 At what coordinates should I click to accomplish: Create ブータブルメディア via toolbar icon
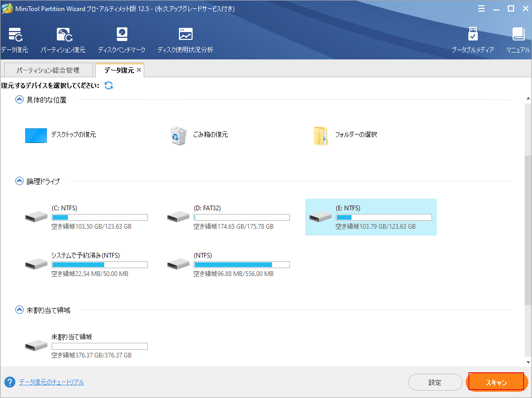pyautogui.click(x=472, y=40)
